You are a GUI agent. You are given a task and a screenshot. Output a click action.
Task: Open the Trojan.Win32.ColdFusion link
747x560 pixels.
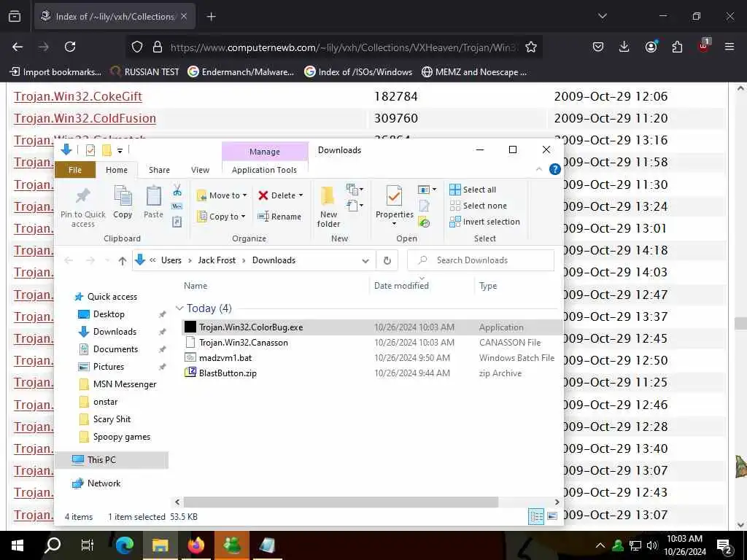coord(85,118)
